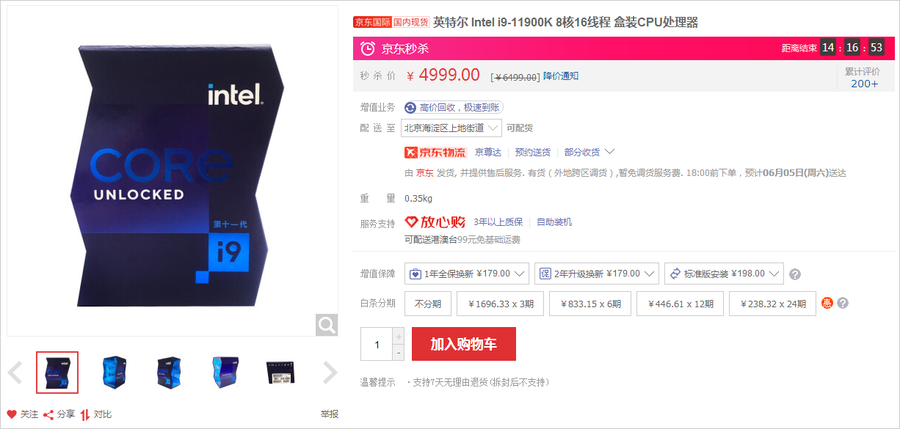Viewport: 900px width, 429px height.
Task: Click the heart 关注 icon
Action: 11,414
